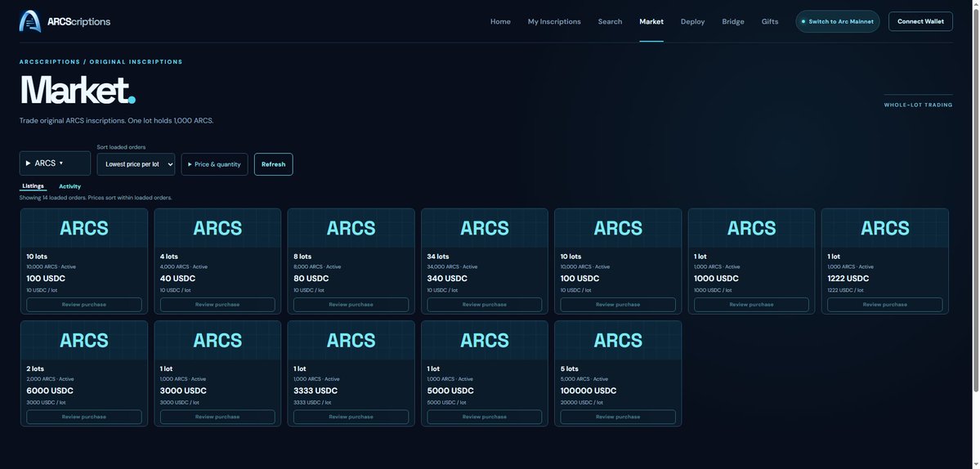Switch to Arc Mainnet network
Viewport: 980px width, 469px height.
[x=837, y=21]
